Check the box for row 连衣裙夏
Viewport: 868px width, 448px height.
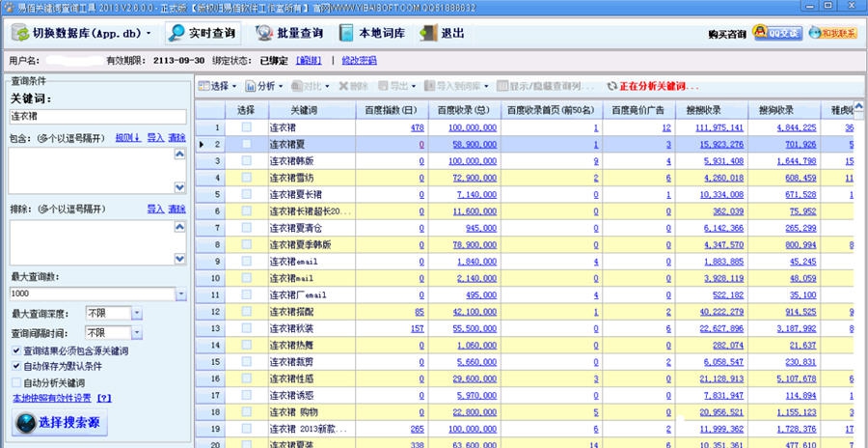click(x=246, y=144)
